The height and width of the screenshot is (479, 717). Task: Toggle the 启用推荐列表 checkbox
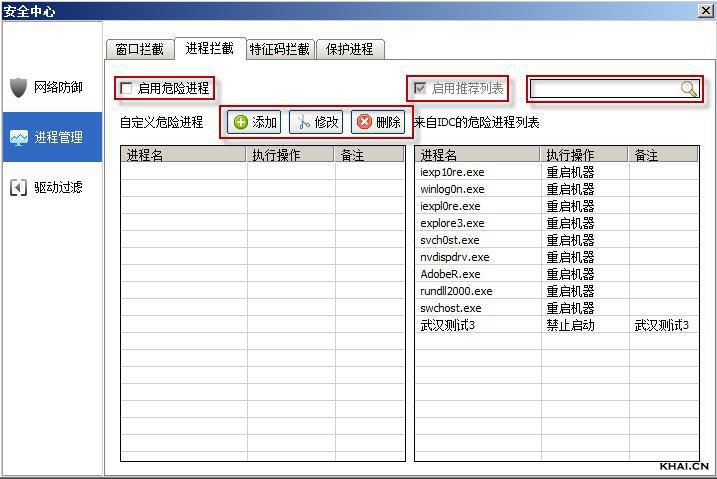(x=420, y=88)
